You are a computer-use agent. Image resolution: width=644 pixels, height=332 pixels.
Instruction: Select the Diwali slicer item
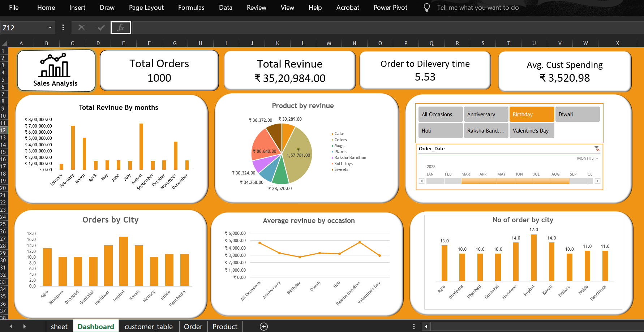coord(578,114)
